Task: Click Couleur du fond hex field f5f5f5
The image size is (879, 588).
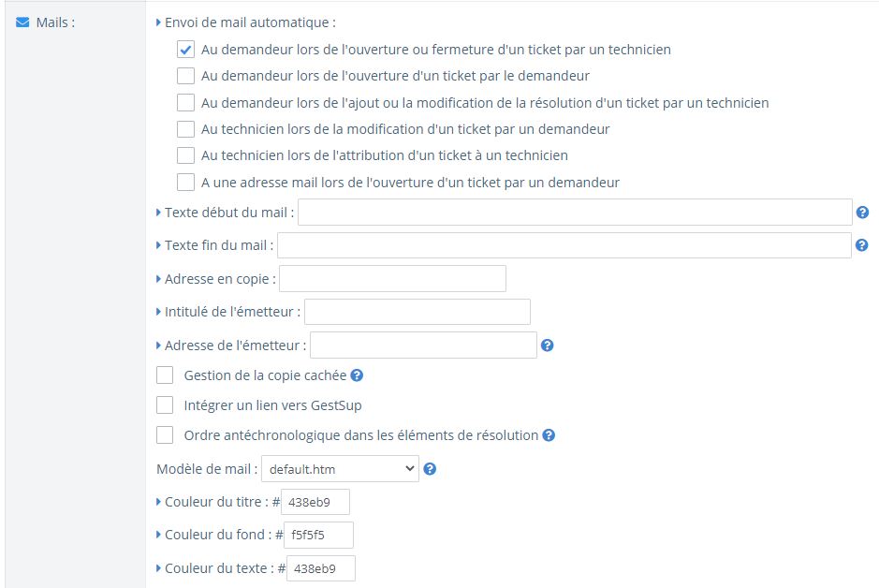Action: pyautogui.click(x=318, y=536)
